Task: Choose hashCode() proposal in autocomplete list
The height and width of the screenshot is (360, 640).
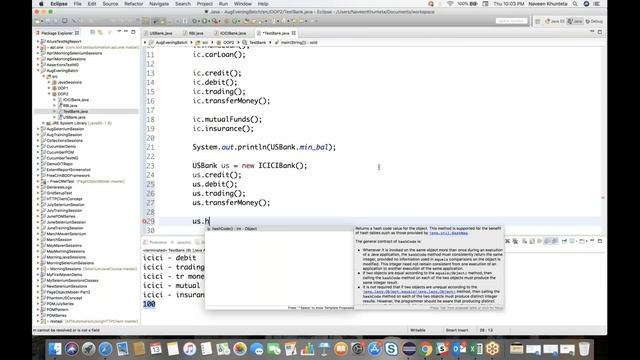Action: [279, 229]
